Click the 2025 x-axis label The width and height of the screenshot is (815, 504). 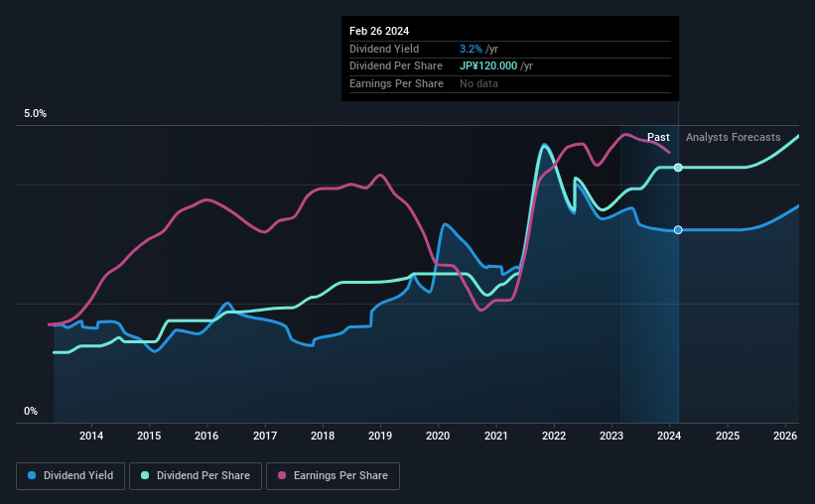tap(728, 436)
